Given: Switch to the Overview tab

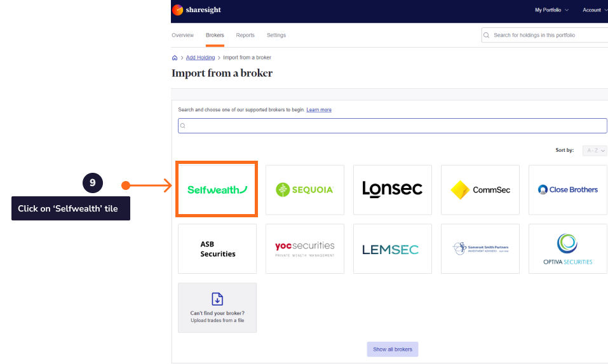Looking at the screenshot, I should (182, 36).
